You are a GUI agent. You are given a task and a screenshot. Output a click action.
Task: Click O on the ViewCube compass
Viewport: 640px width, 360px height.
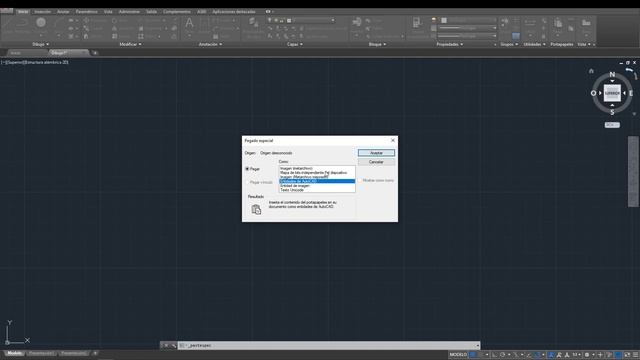[x=593, y=93]
